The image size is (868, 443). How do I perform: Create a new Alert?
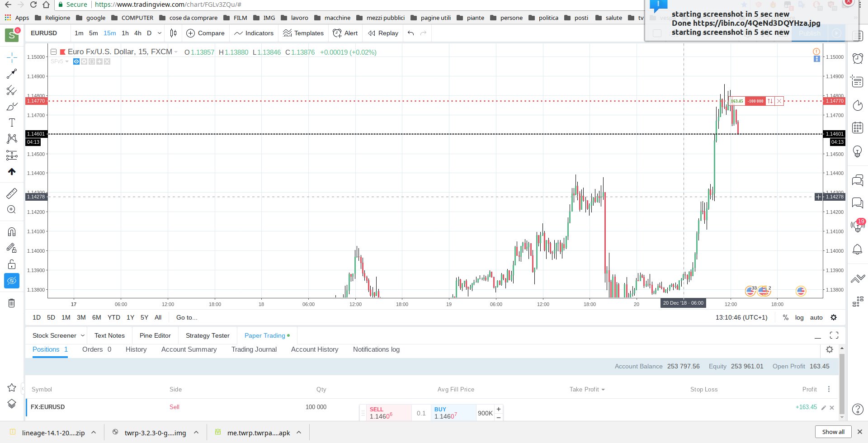(x=345, y=33)
